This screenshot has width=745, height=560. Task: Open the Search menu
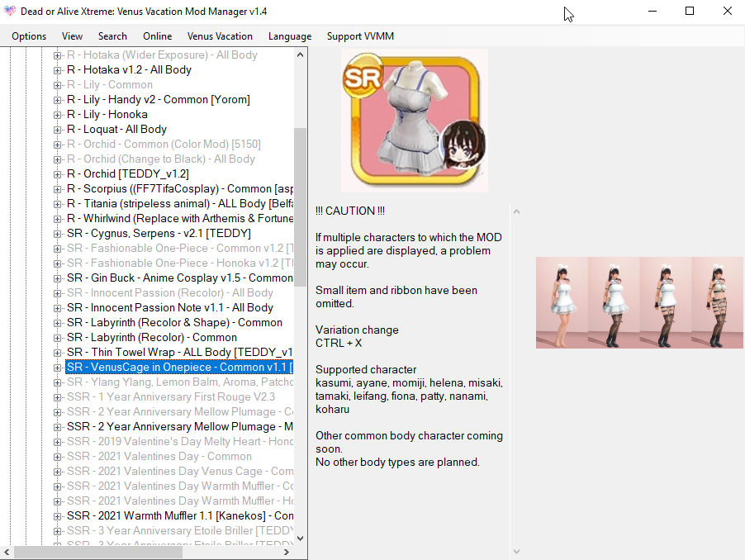(112, 36)
